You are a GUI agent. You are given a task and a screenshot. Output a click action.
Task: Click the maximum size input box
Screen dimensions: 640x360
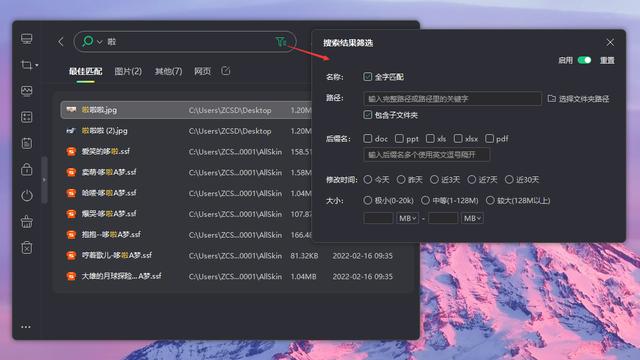[443, 218]
